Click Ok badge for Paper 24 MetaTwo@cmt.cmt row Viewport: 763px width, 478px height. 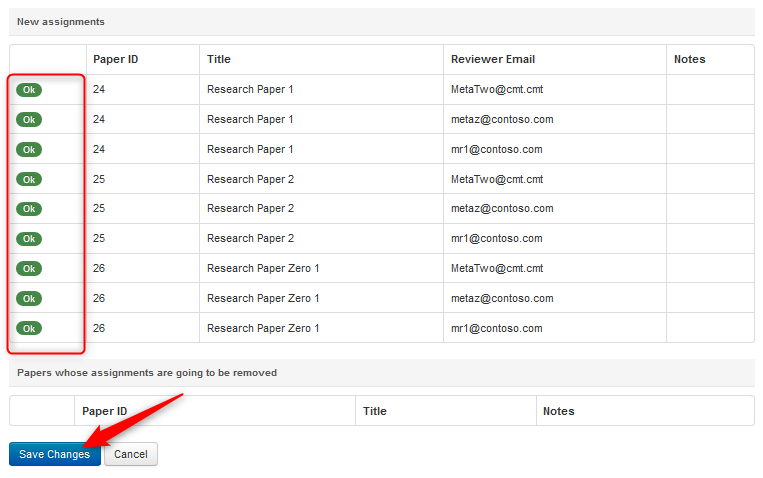click(x=29, y=90)
